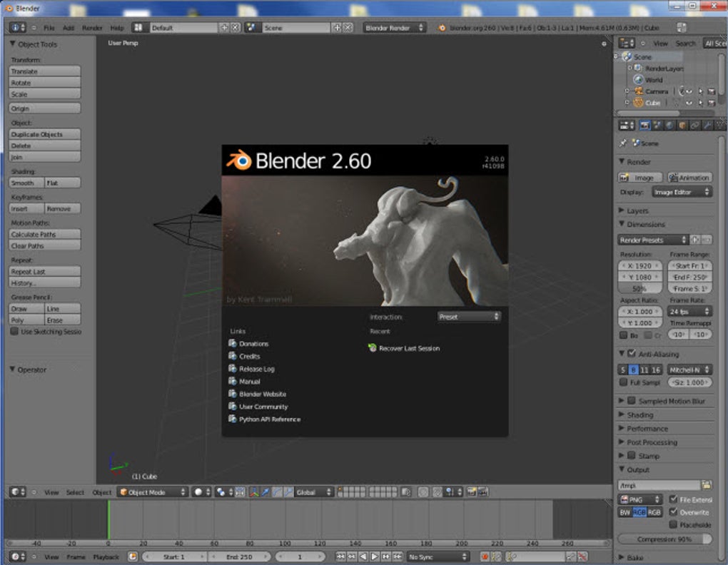Disable the Overwrite checkbox
Image resolution: width=728 pixels, height=565 pixels.
click(674, 512)
